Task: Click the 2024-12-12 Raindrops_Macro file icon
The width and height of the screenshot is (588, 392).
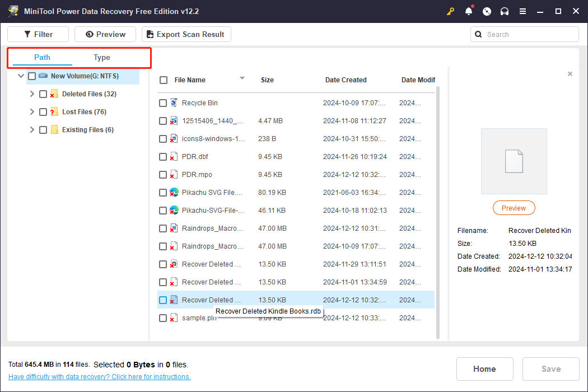Action: (x=174, y=228)
